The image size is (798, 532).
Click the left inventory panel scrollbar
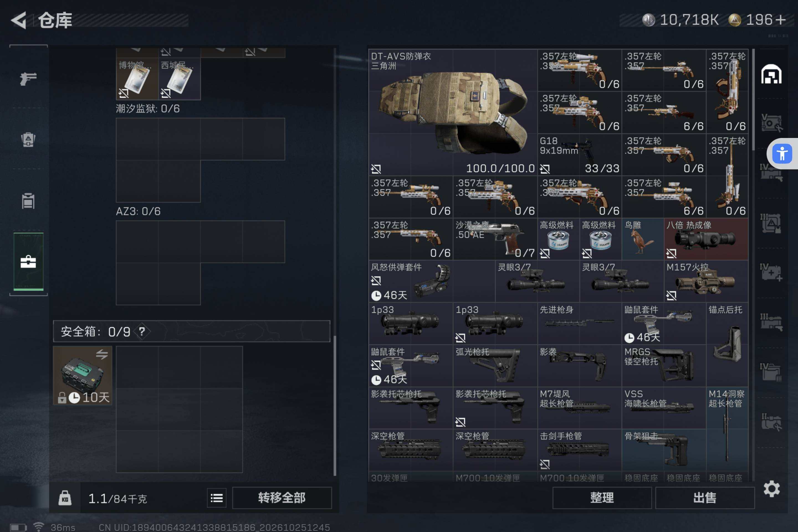[335, 405]
